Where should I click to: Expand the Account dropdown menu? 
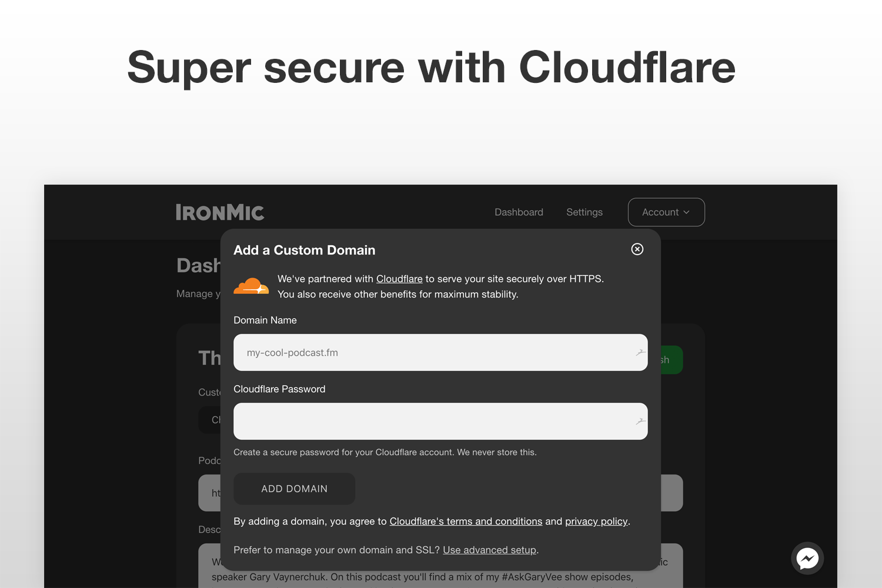666,212
